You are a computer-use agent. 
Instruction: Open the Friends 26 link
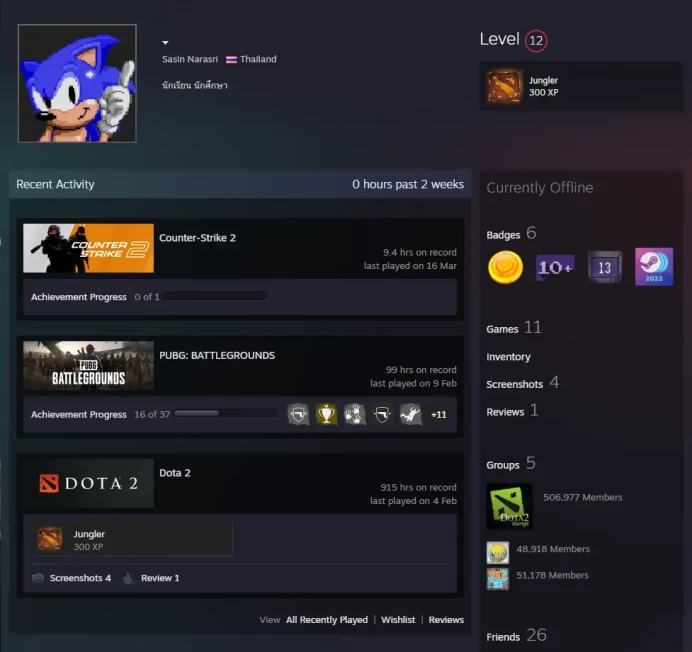tap(516, 636)
